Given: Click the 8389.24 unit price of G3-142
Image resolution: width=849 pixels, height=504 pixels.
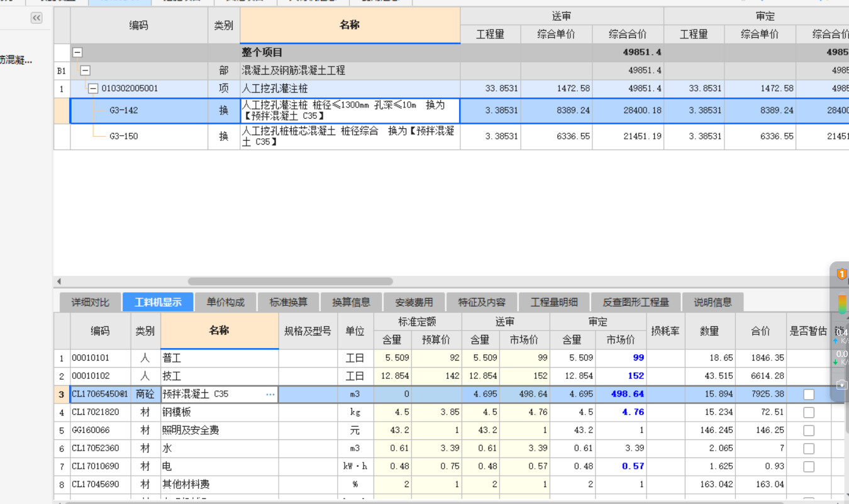Looking at the screenshot, I should [x=557, y=111].
